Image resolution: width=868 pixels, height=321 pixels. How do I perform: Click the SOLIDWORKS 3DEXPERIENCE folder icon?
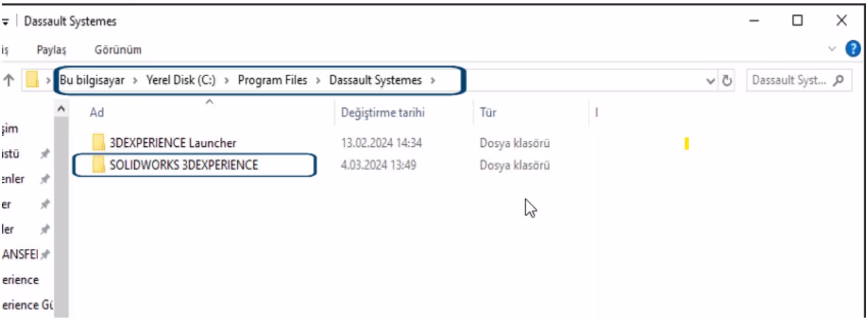click(99, 165)
